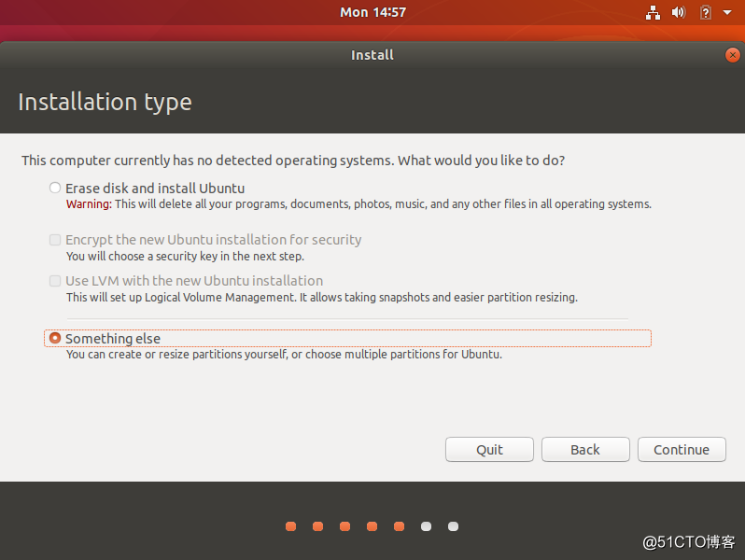Click the Logical Volume Management description text
745x560 pixels.
click(322, 298)
